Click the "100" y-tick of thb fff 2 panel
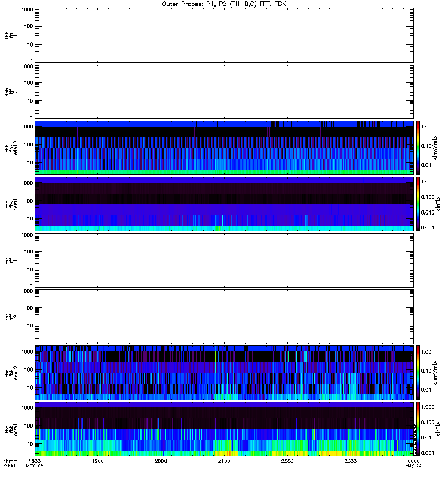The height and width of the screenshot is (478, 448). pyautogui.click(x=29, y=83)
